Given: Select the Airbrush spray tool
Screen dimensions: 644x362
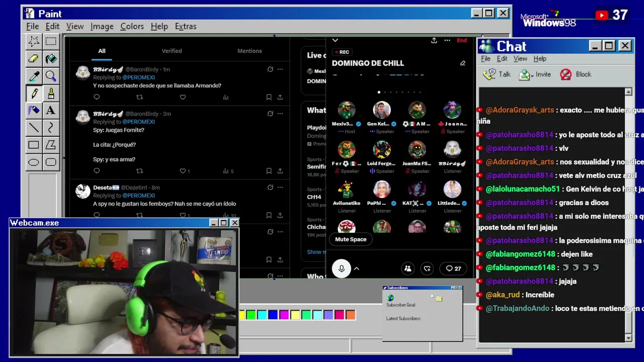Looking at the screenshot, I should point(34,110).
